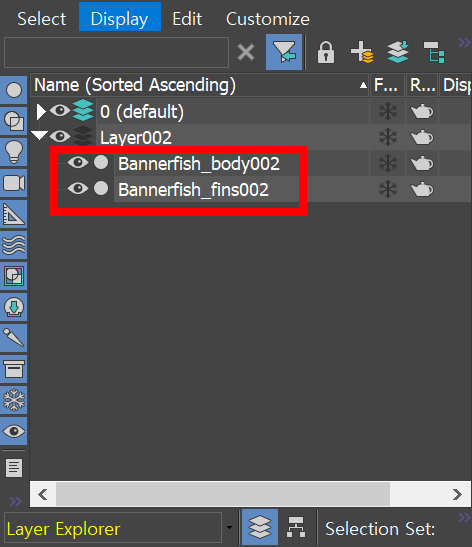Click add selected to layer icon
This screenshot has height=547, width=472.
398,52
